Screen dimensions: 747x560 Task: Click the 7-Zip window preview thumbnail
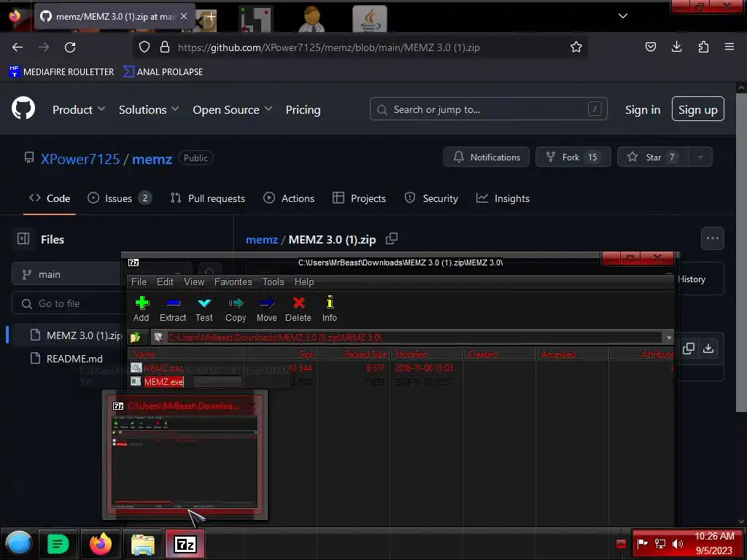click(185, 455)
